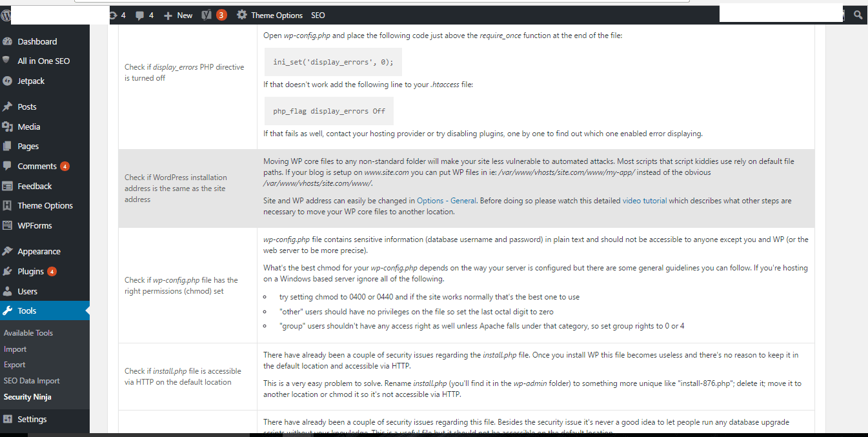Click the '"other" users should have no privileges' bullet
868x437 pixels.
[416, 312]
